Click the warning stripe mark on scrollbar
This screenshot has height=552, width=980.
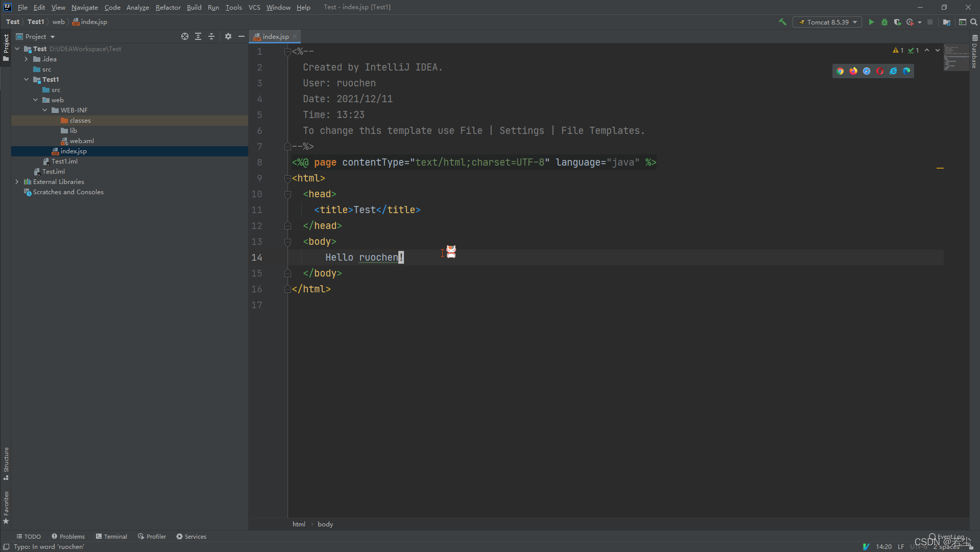coord(940,168)
